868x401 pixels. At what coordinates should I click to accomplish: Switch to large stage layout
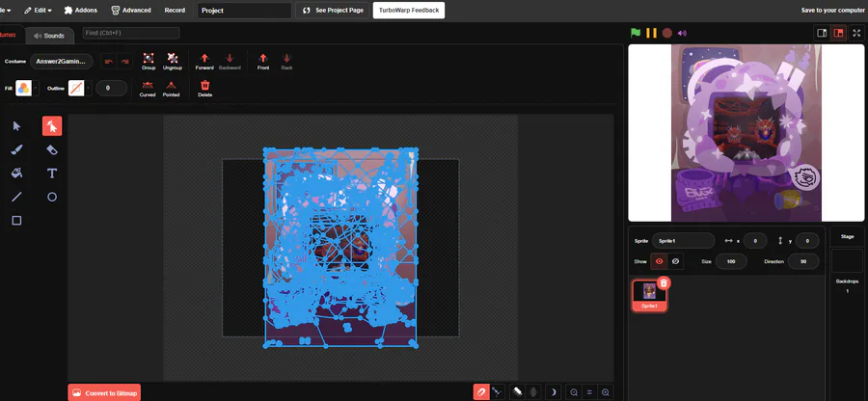click(839, 33)
